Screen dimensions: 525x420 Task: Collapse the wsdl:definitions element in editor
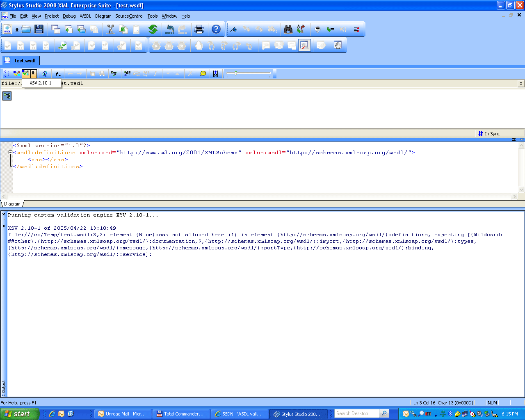pyautogui.click(x=11, y=153)
